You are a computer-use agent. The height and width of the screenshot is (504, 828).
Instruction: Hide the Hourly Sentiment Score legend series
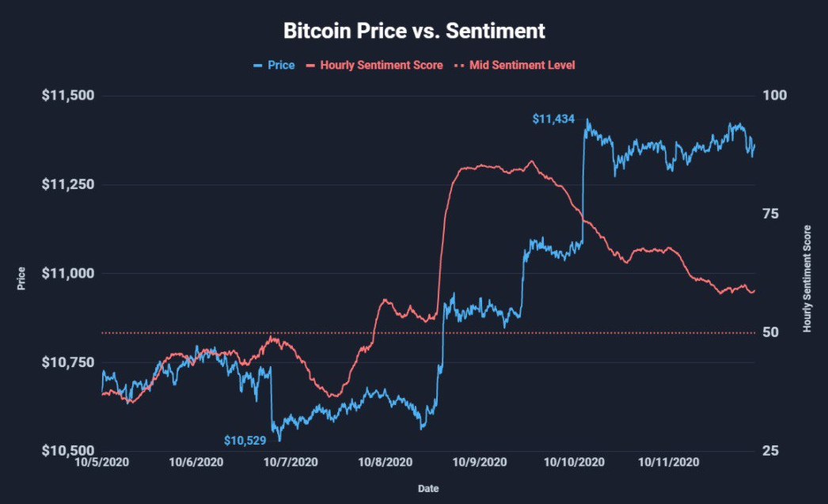pyautogui.click(x=382, y=65)
